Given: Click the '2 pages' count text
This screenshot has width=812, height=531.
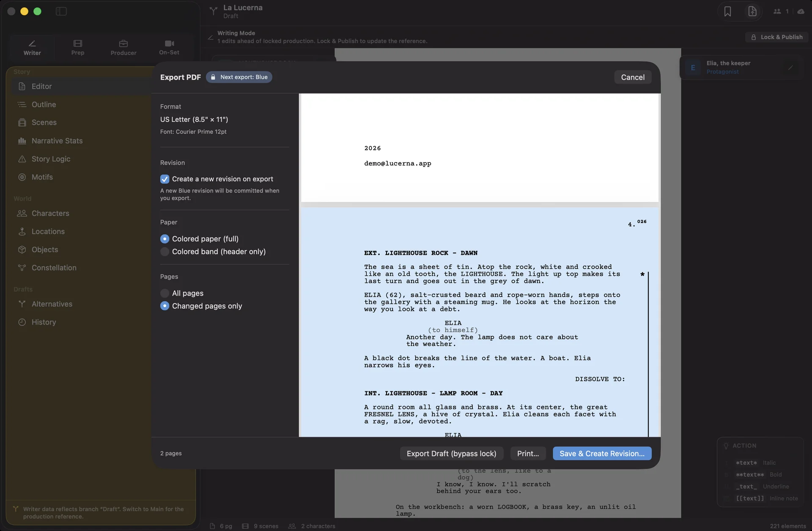Looking at the screenshot, I should pos(171,454).
